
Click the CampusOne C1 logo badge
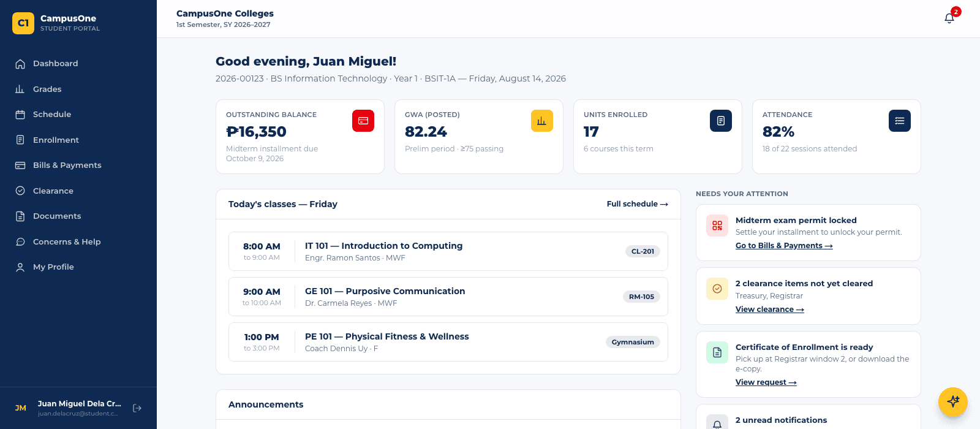pyautogui.click(x=23, y=23)
